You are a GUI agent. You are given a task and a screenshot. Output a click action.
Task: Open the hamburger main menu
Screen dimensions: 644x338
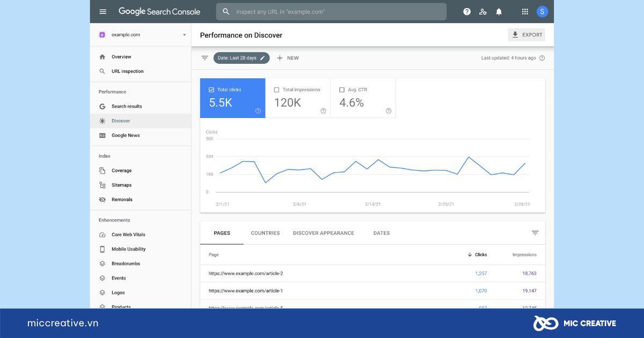tap(103, 11)
